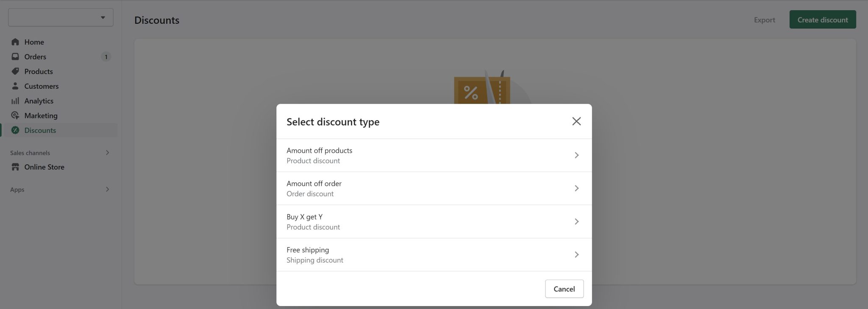The width and height of the screenshot is (868, 309).
Task: Click the Marketing target icon
Action: click(x=15, y=115)
